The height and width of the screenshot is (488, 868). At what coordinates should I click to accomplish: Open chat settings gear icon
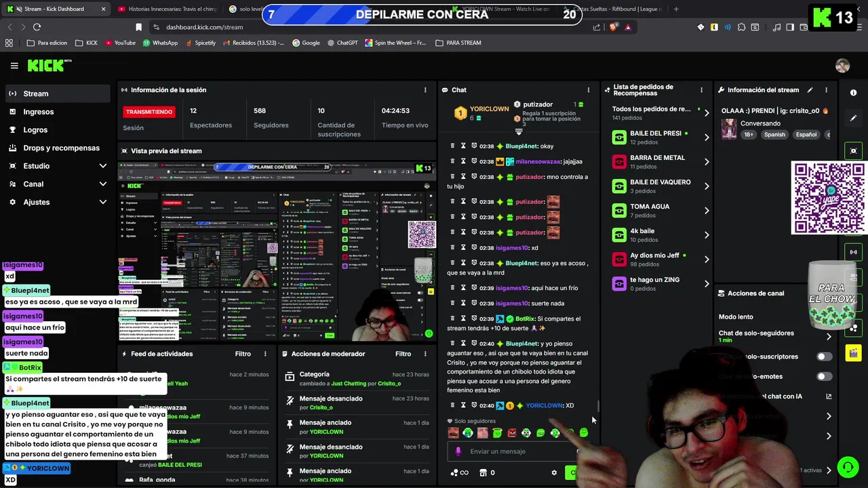tap(554, 472)
